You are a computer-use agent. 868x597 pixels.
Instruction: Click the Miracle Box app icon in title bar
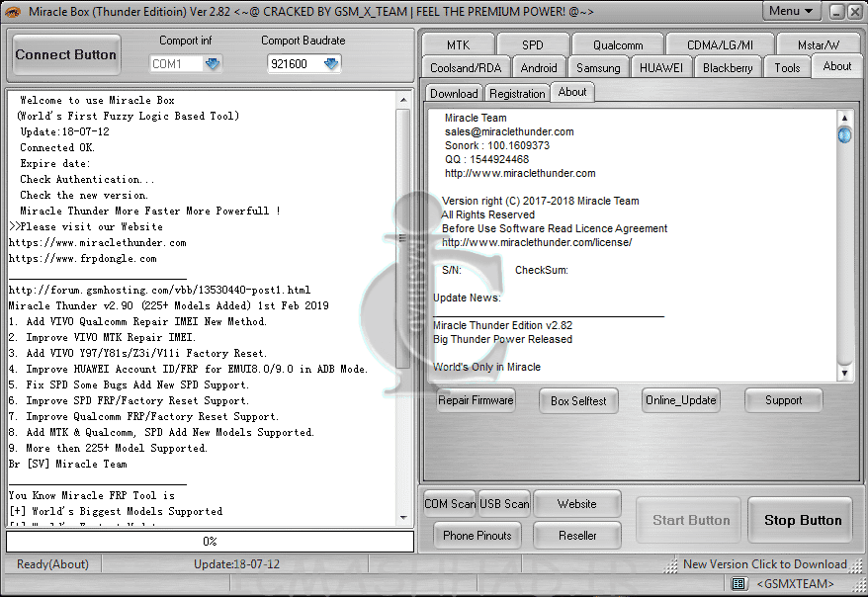12,11
